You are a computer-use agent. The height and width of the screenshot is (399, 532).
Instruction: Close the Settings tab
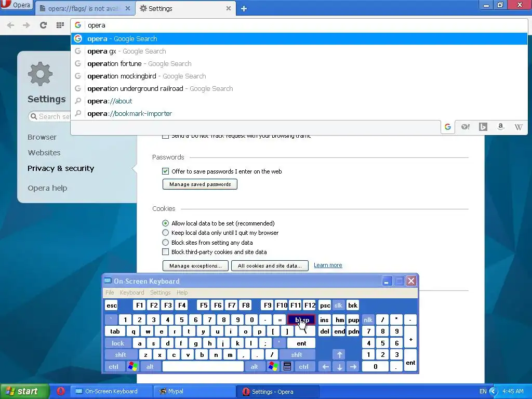tap(229, 8)
